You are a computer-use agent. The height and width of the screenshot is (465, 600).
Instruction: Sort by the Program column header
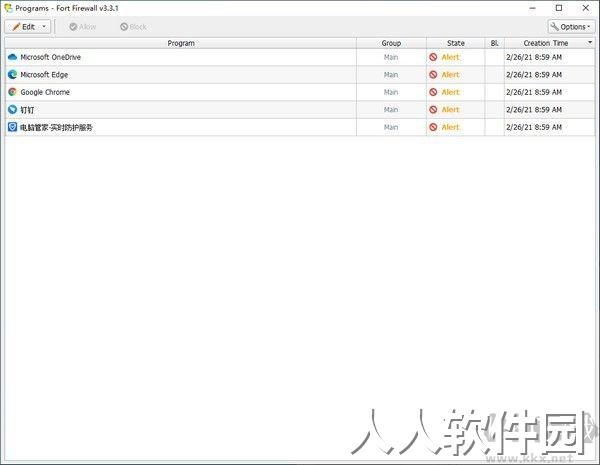point(181,43)
